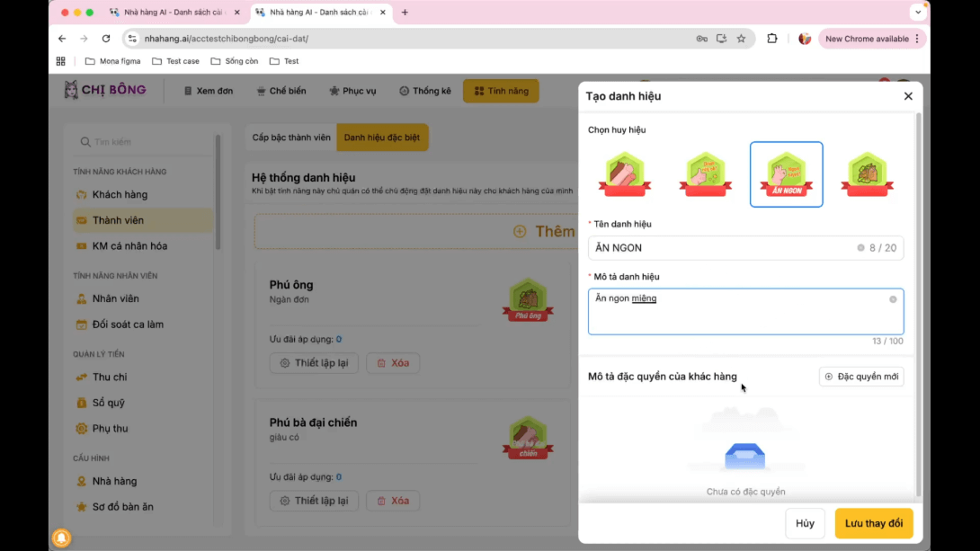Reload the page in Chrome
This screenshot has height=551, width=980.
106,39
